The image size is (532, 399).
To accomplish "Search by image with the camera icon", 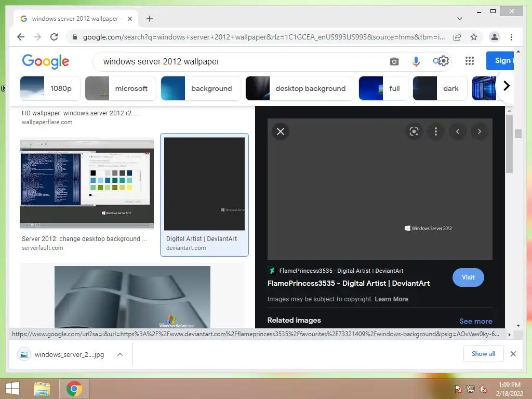I will [x=394, y=61].
